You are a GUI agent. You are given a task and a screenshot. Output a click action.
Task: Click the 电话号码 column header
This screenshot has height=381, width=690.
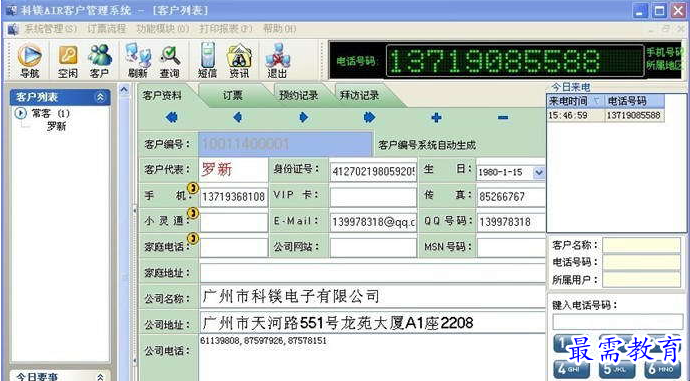[634, 101]
